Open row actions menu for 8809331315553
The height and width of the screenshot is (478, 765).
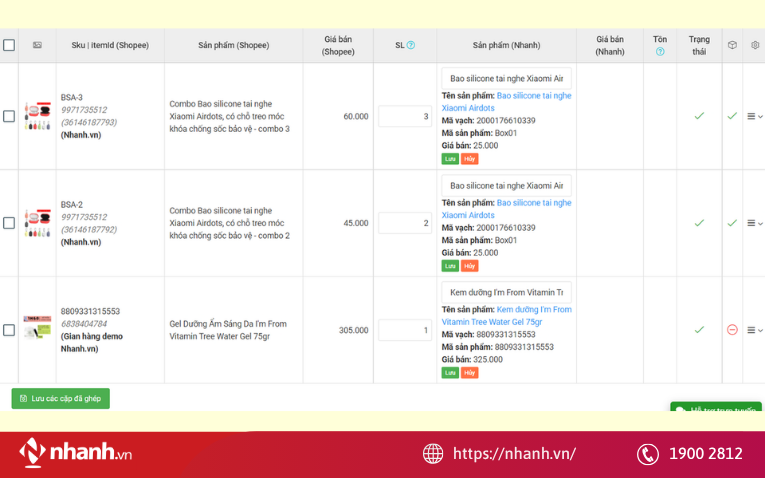tap(755, 330)
